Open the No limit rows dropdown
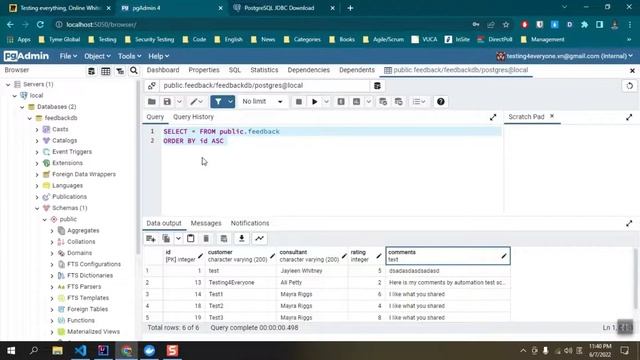 [262, 102]
